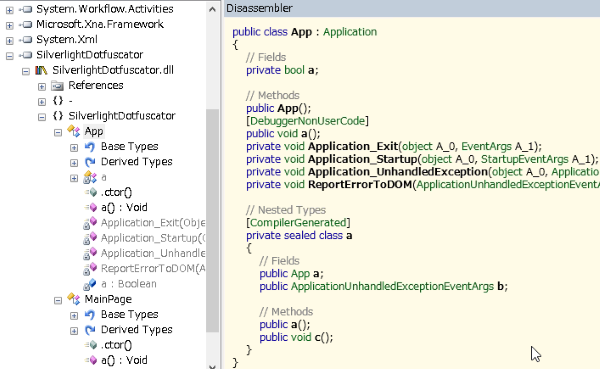Click the Microsoft.Xna.Framework assembly icon

tap(26, 24)
